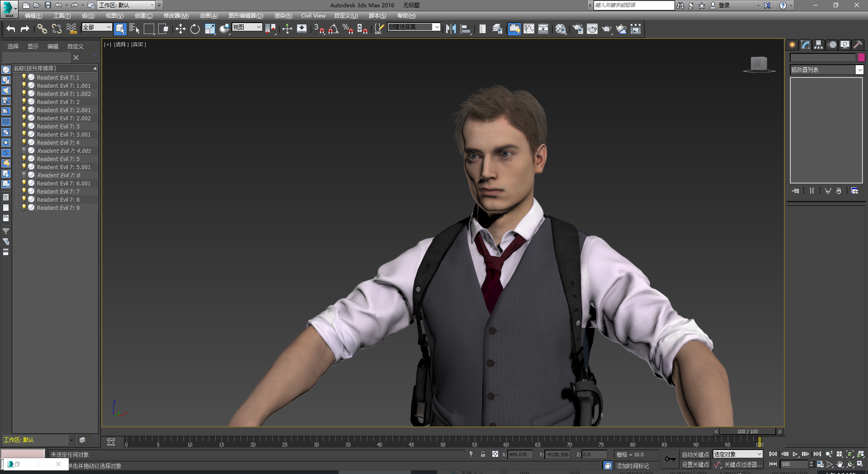Screen dimensions: 868x474
Task: Click Render in the Cloud icon
Action: coord(622,29)
